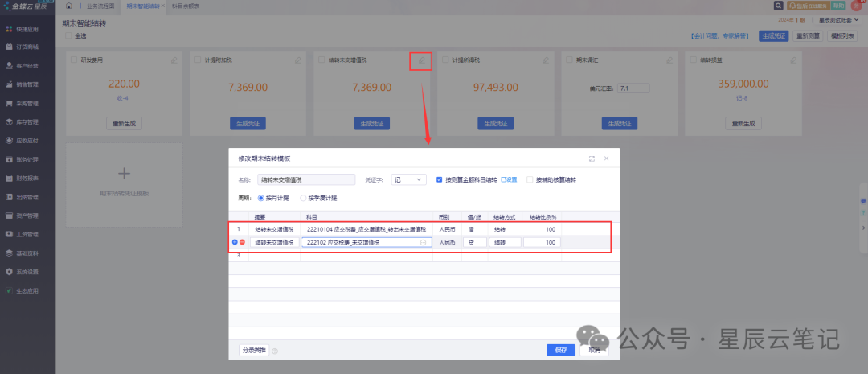Maximize the 修改期末结转模板 dialog
Viewport: 868px width, 374px height.
pyautogui.click(x=592, y=158)
